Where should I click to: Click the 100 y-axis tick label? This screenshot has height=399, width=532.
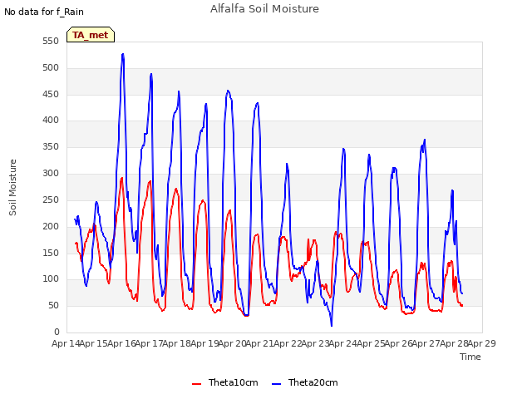(51, 279)
